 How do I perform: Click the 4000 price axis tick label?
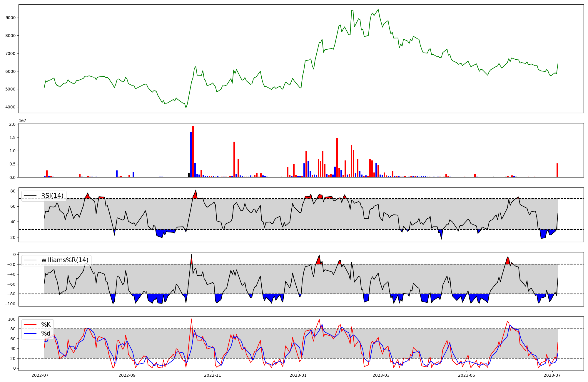[x=11, y=107]
